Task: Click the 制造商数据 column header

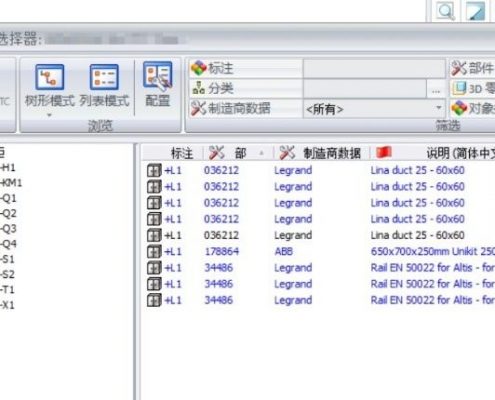Action: click(x=321, y=153)
